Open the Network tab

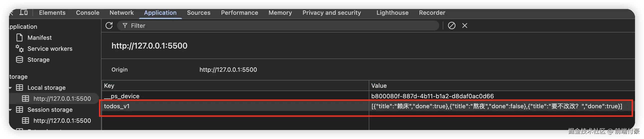pos(121,13)
